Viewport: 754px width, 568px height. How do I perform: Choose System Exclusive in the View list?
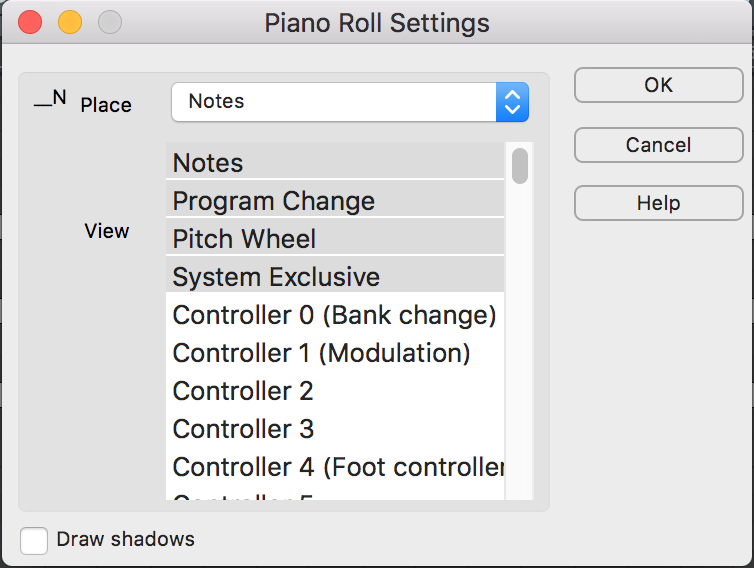pos(335,277)
